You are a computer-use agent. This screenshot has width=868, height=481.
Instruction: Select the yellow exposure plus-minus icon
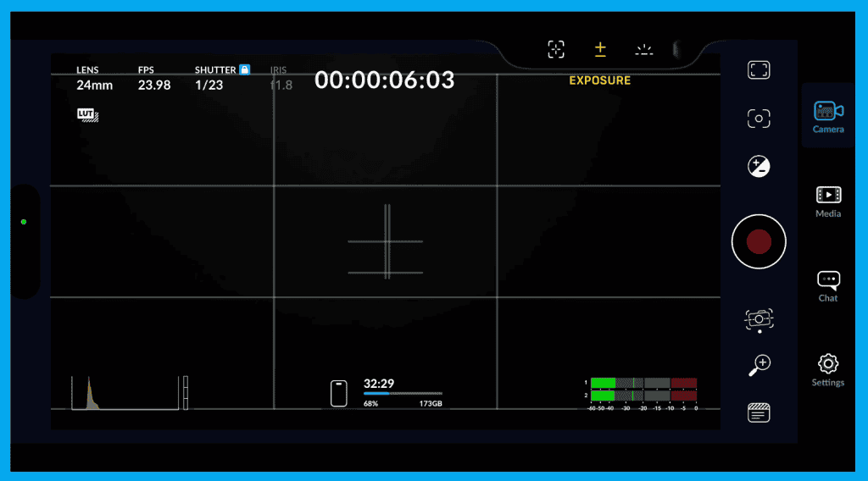[600, 49]
